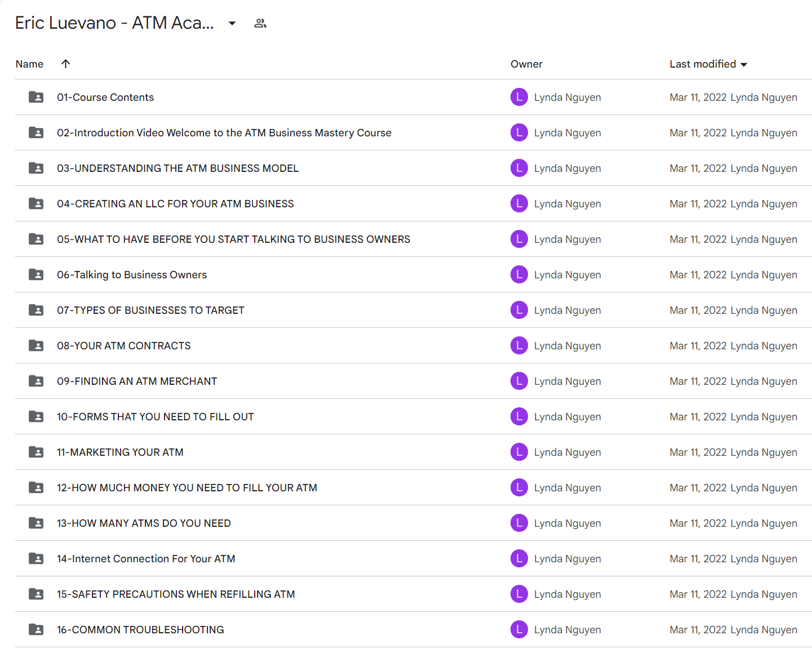Image resolution: width=812 pixels, height=653 pixels.
Task: Click Mar 11, 2022 date in 12-HOW MUCH MONEY row
Action: coord(698,488)
